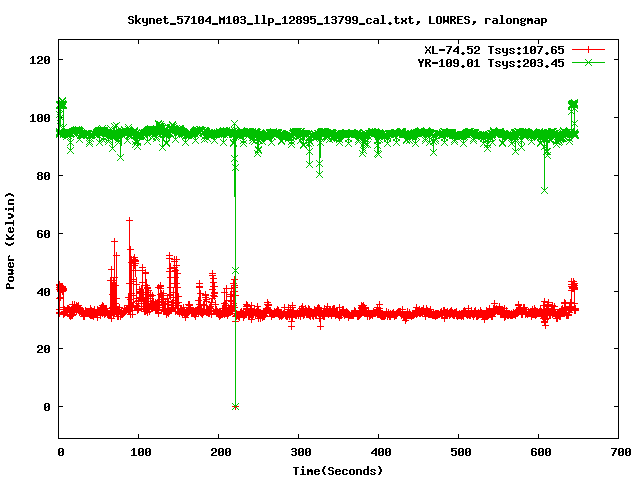640x480 pixels.
Task: Click the x-axis tick label 300
Action: click(x=300, y=452)
